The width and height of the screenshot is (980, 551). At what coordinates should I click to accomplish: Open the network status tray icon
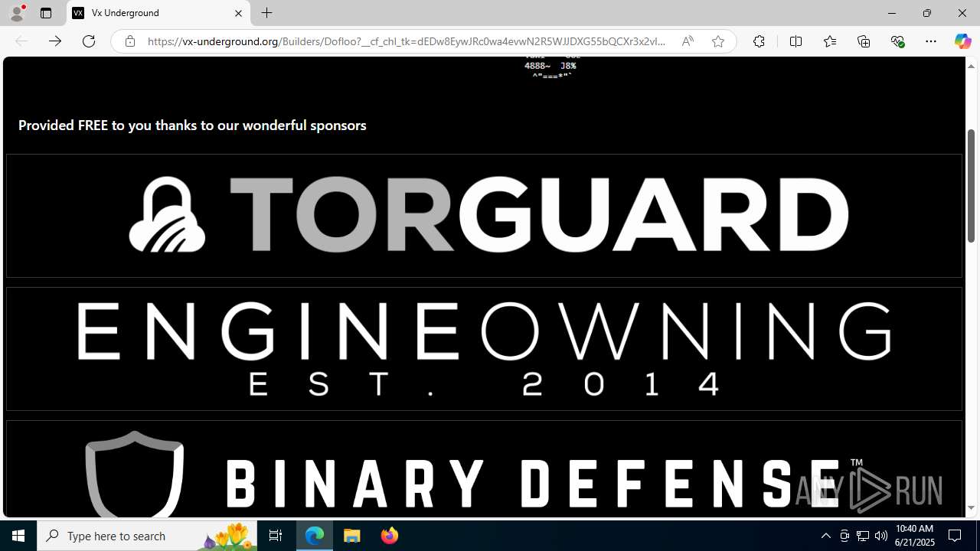pyautogui.click(x=863, y=536)
